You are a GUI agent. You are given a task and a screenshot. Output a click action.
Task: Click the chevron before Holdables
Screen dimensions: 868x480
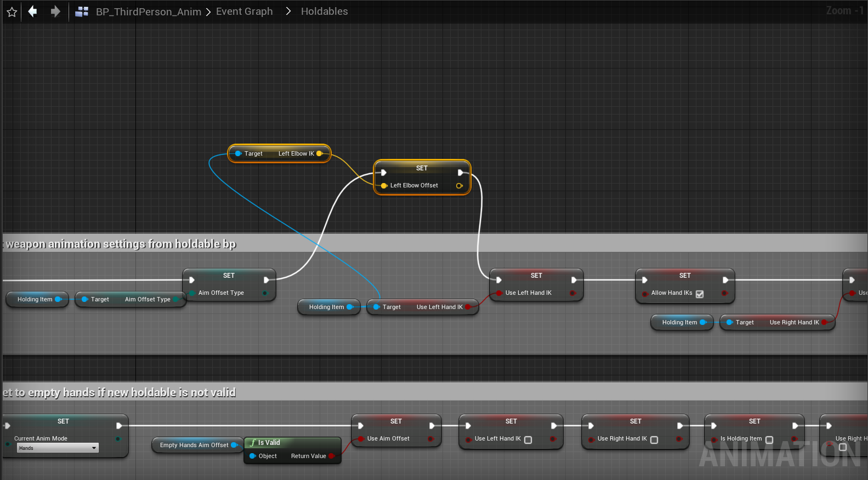[x=288, y=12]
